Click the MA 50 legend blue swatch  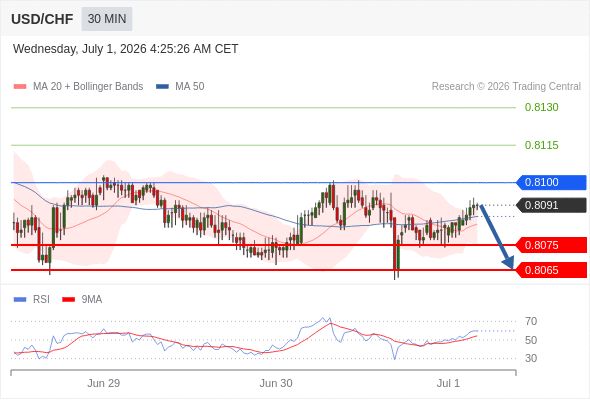pyautogui.click(x=162, y=87)
